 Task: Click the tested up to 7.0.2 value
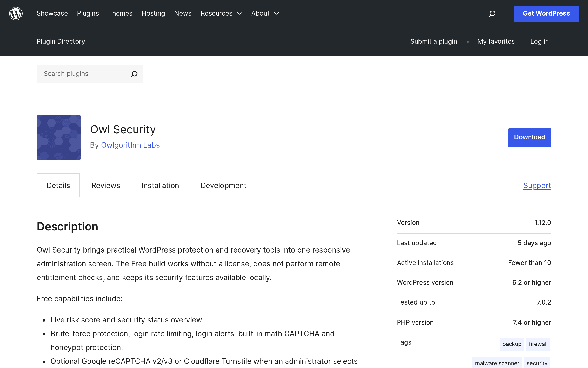point(544,302)
